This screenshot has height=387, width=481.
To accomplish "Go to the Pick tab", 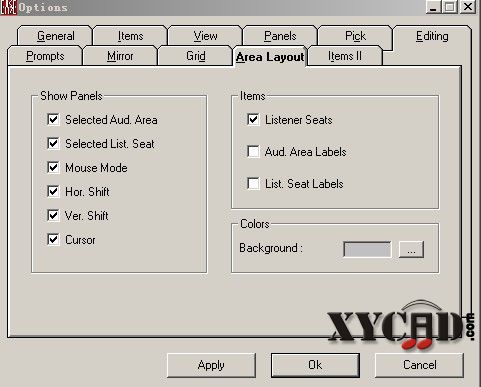I will 355,36.
